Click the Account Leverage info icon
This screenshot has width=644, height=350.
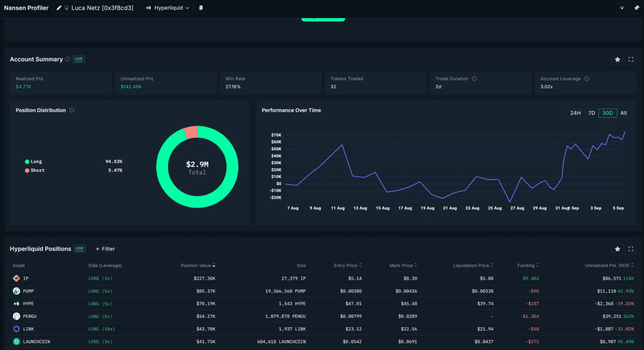click(x=587, y=79)
